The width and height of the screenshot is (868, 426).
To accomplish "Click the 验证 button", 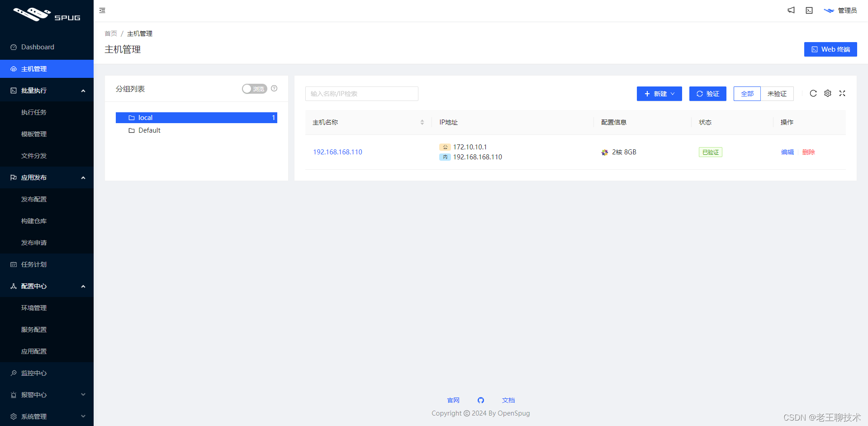I will pyautogui.click(x=708, y=94).
